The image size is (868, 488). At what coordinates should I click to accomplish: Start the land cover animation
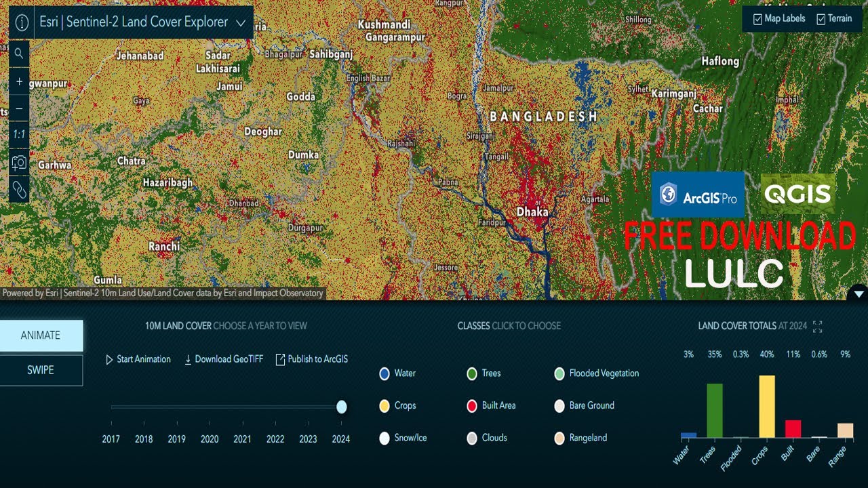138,359
